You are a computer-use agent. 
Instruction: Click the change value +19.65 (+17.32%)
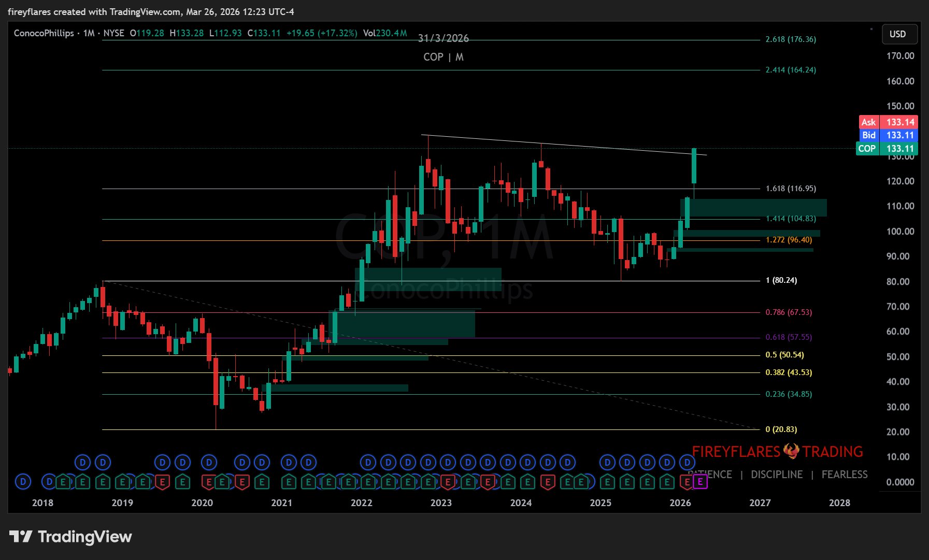(x=322, y=33)
